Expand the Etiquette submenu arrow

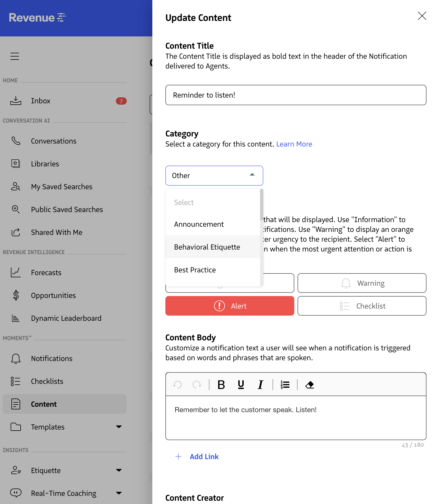[x=119, y=470]
